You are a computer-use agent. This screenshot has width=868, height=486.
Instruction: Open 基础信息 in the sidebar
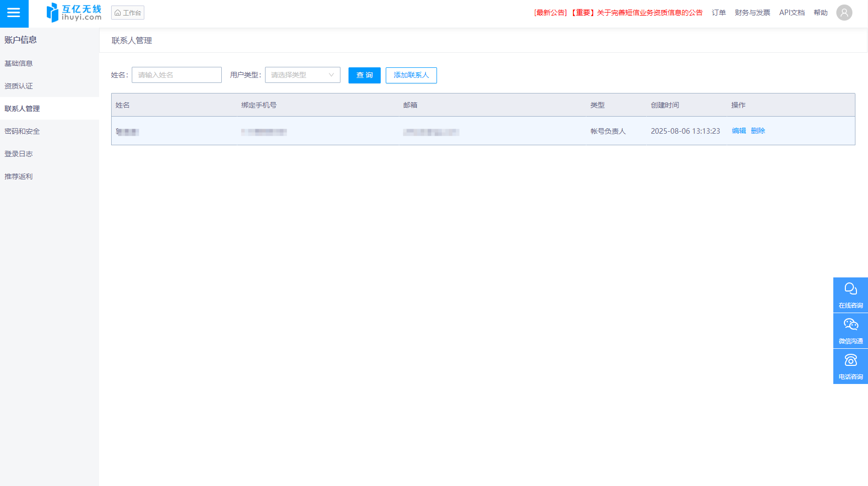tap(19, 63)
